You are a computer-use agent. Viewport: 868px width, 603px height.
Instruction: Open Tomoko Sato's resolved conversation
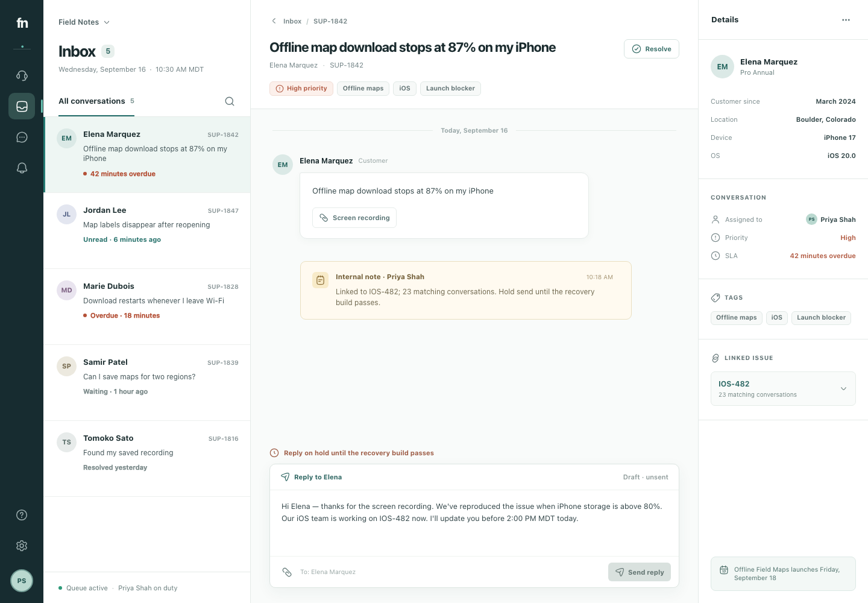click(147, 458)
